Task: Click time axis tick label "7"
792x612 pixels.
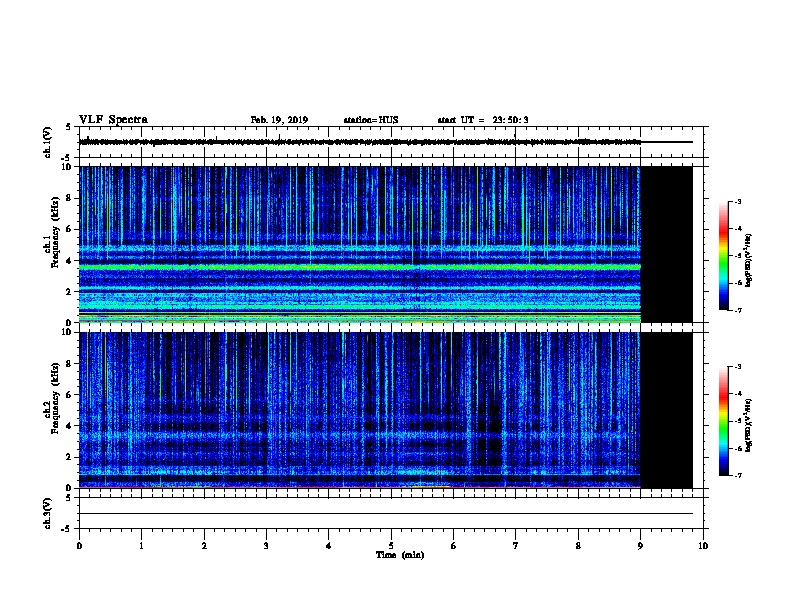Action: coord(516,546)
